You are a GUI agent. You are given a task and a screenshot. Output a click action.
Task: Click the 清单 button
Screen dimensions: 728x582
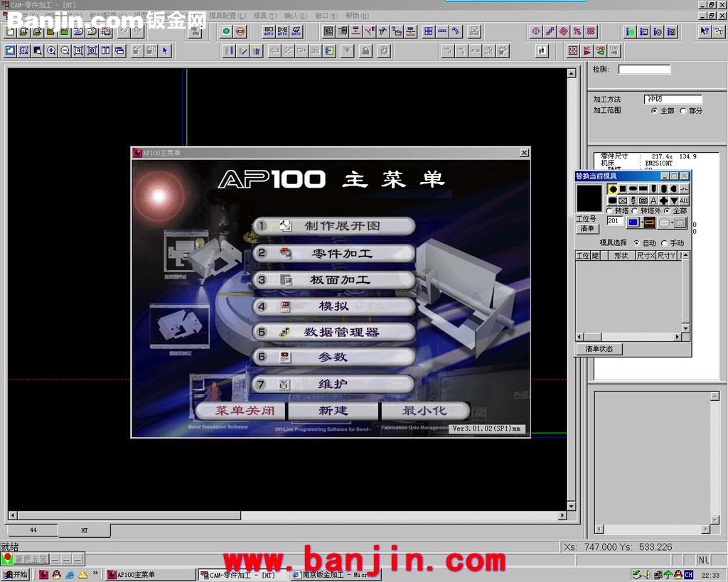(587, 228)
